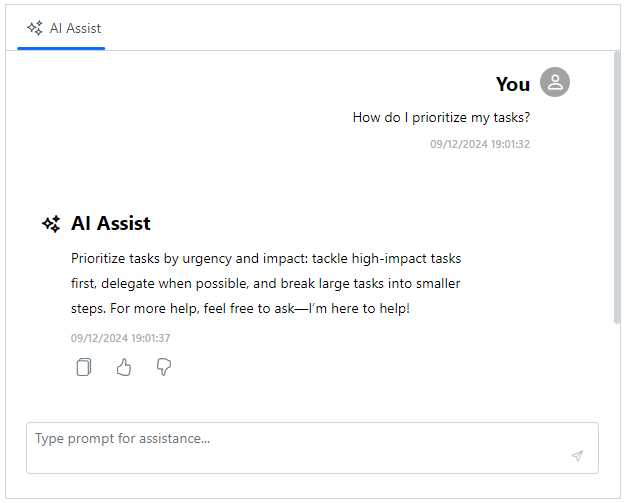This screenshot has height=503, width=626.
Task: Click the 'AI Assist' tab label text
Action: pos(75,28)
